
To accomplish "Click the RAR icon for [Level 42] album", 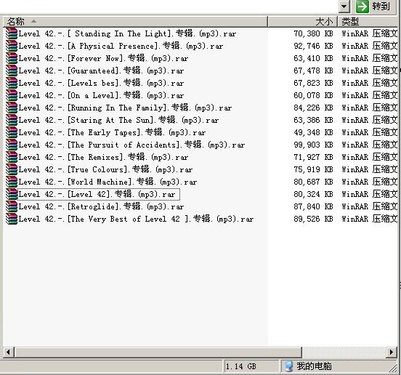I will coord(12,194).
